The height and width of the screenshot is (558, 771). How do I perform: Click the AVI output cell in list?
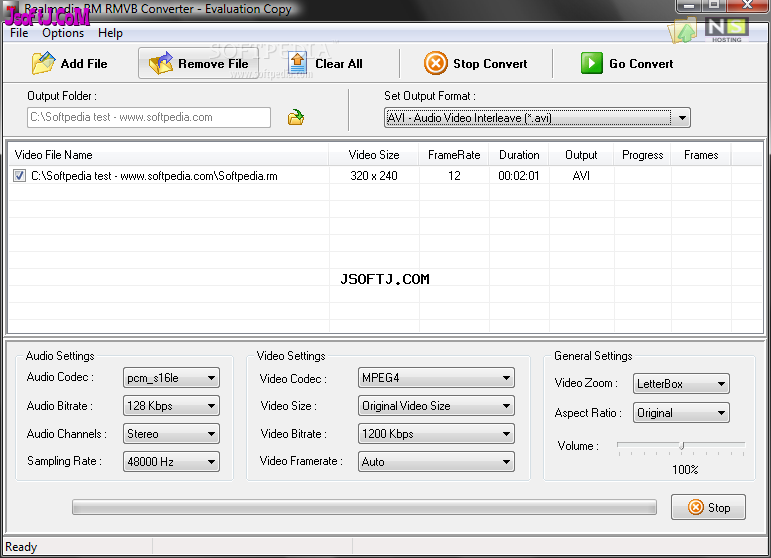[x=581, y=176]
